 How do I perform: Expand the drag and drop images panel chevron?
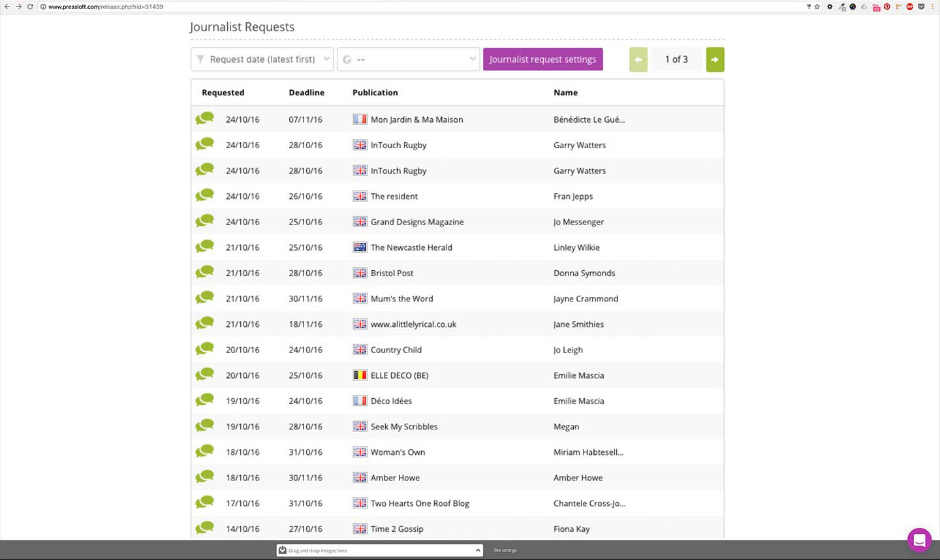pyautogui.click(x=478, y=550)
